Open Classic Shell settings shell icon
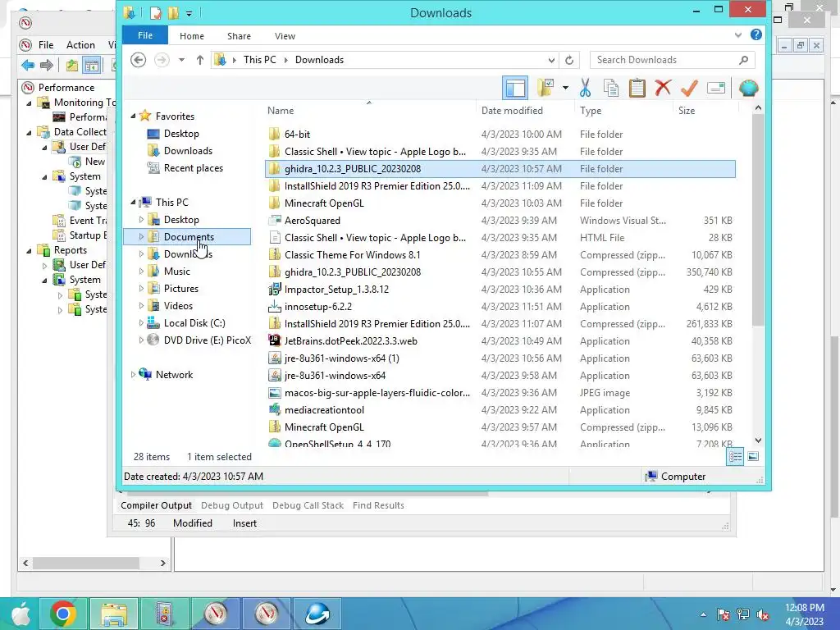The height and width of the screenshot is (630, 840). [x=748, y=88]
